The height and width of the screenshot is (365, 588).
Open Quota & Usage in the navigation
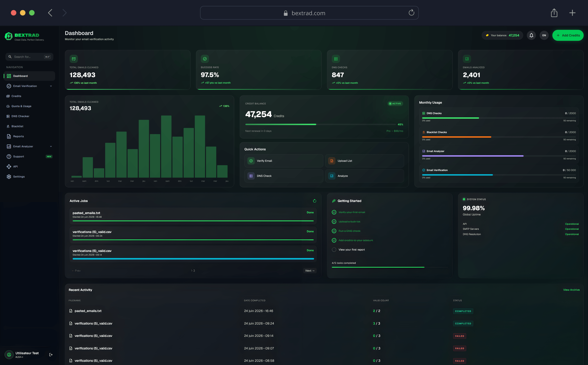(x=29, y=106)
